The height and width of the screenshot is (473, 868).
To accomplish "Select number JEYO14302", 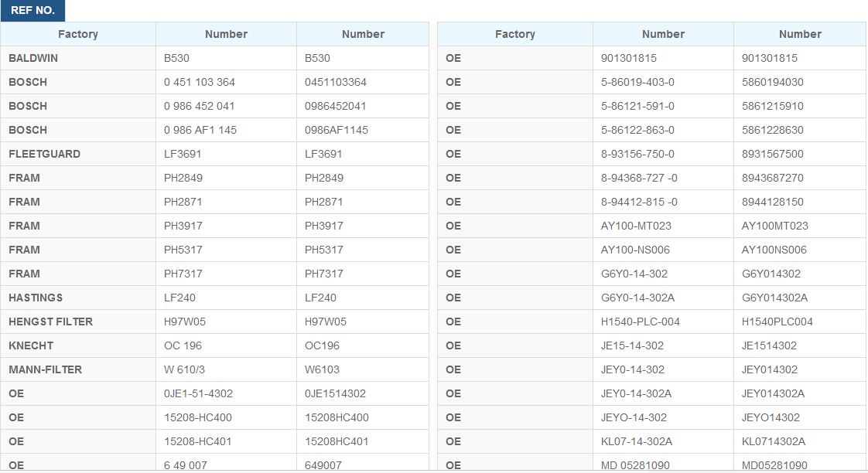I will [771, 417].
